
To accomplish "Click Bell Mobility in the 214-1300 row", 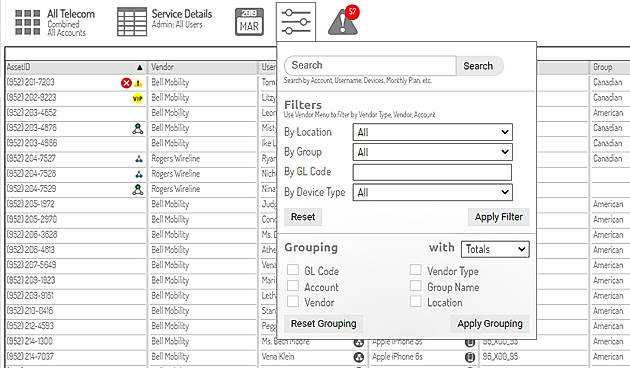I will (170, 341).
